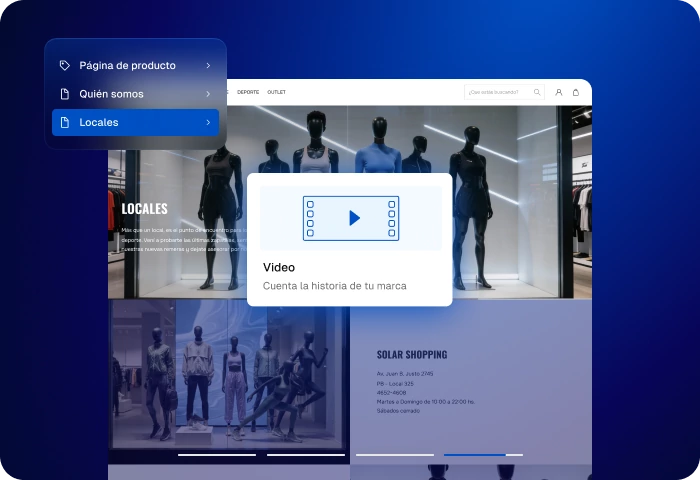Click the document icon beside Quién somos
Image resolution: width=700 pixels, height=480 pixels.
65,94
